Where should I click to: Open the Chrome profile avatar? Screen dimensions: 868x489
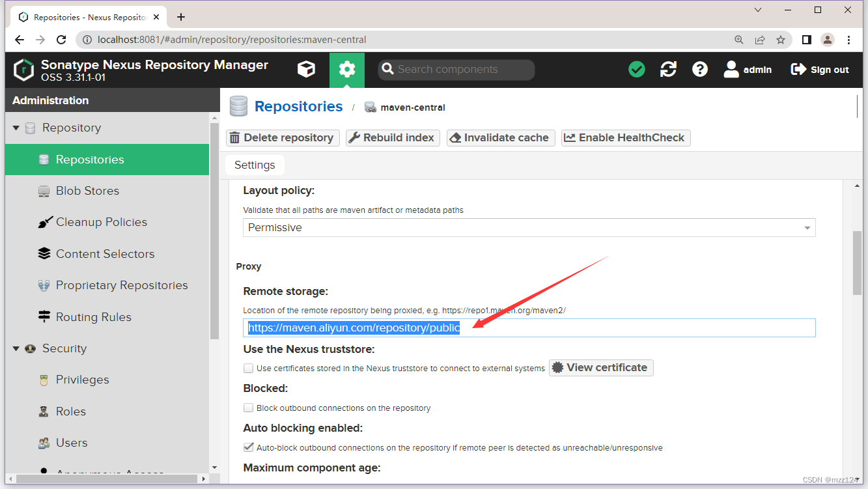[x=828, y=40]
